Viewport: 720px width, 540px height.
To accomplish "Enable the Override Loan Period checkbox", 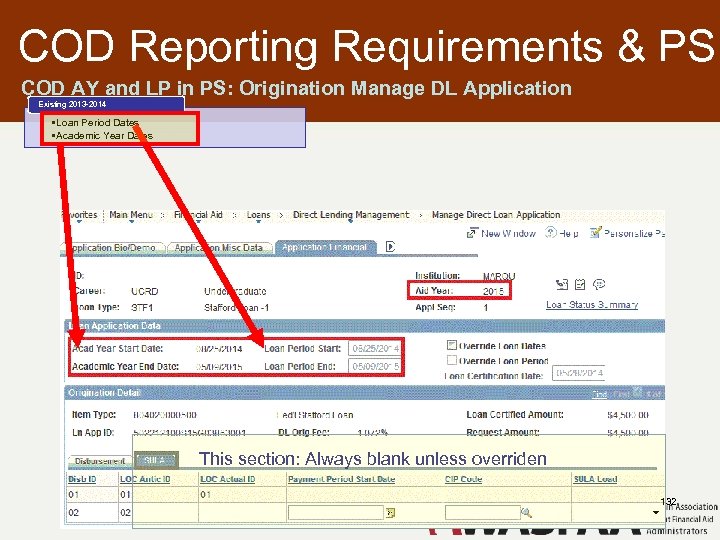I will click(x=452, y=360).
